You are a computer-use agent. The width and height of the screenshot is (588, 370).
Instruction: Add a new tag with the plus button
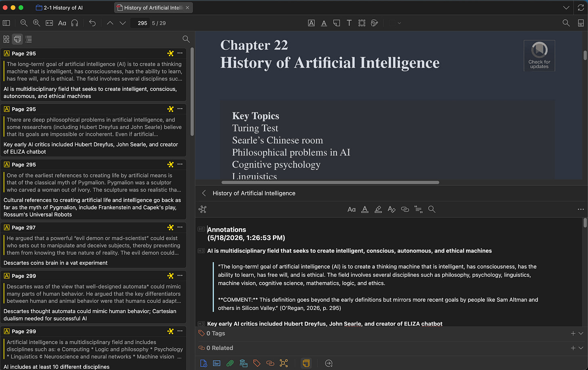tap(573, 333)
